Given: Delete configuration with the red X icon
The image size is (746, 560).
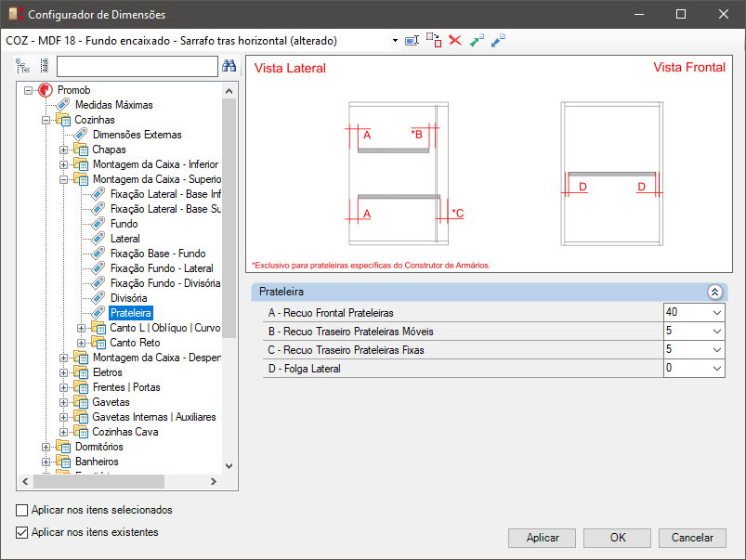Looking at the screenshot, I should [x=455, y=41].
